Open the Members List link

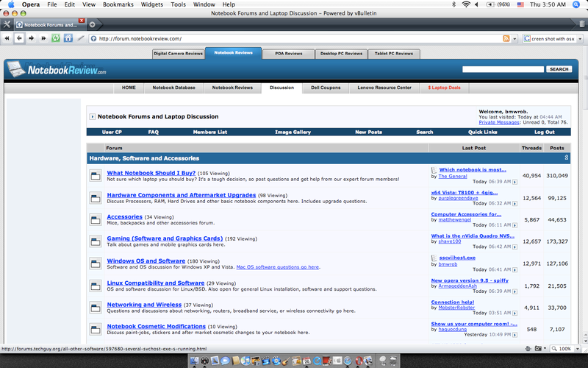(210, 132)
